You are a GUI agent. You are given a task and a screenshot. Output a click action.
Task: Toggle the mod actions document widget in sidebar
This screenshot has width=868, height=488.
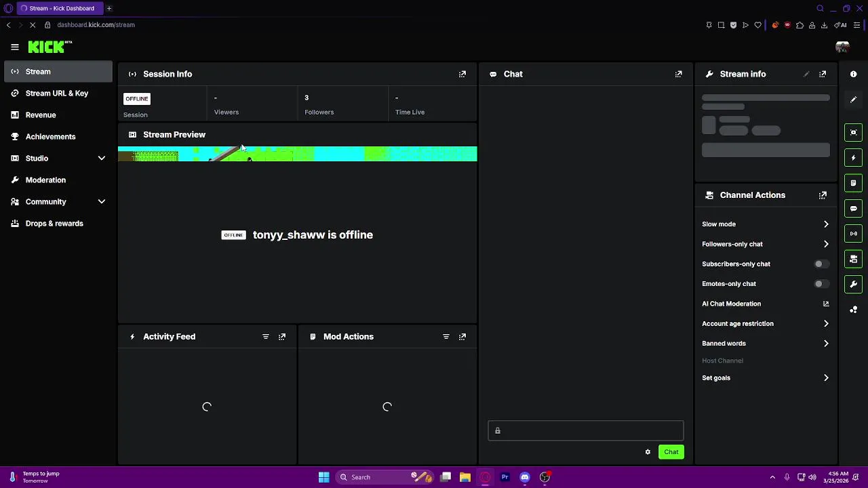pos(854,183)
